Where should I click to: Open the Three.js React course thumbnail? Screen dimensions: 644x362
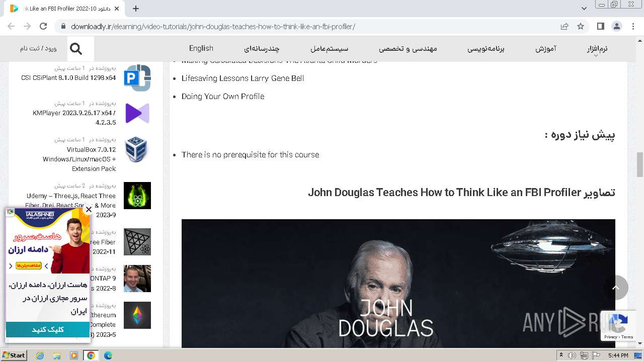[137, 195]
